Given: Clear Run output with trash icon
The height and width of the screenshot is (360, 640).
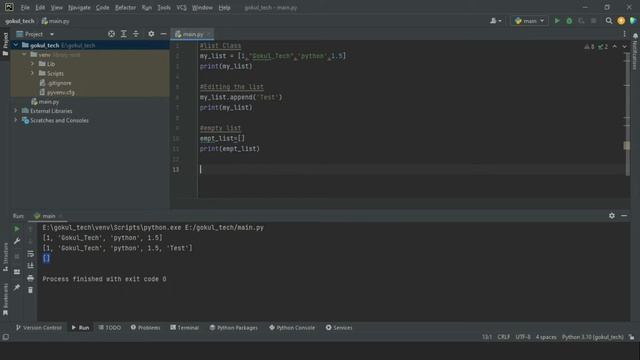Looking at the screenshot, I should pyautogui.click(x=31, y=290).
